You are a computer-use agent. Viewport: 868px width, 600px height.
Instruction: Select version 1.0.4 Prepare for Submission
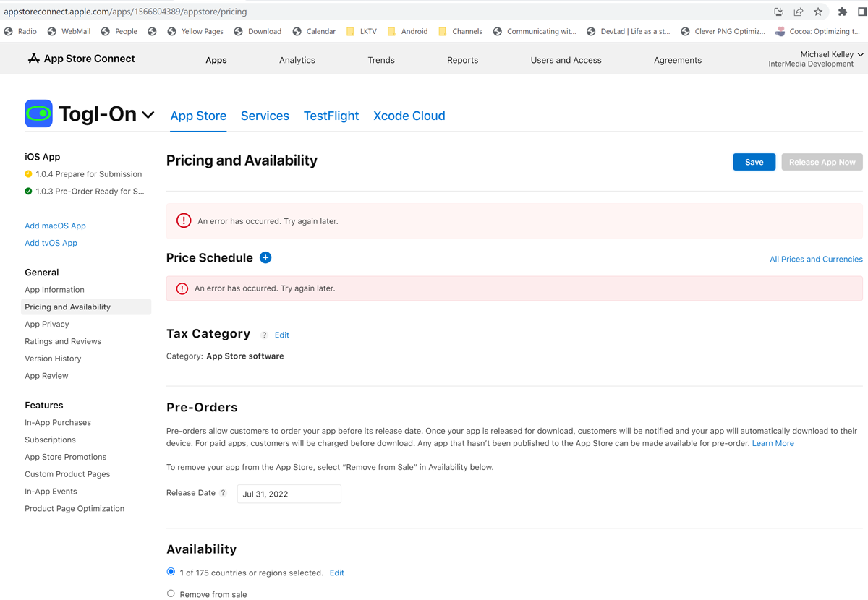[x=88, y=174]
